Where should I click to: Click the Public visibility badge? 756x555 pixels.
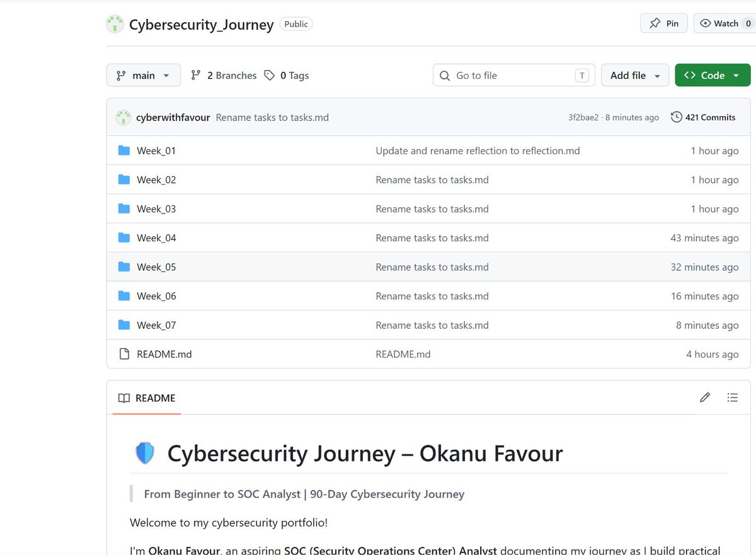click(296, 24)
